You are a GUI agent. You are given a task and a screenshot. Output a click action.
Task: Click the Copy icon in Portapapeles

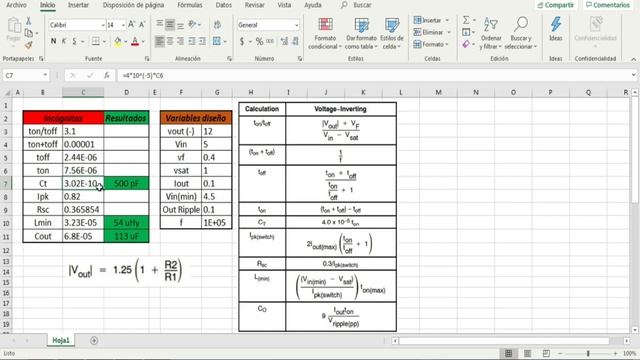[x=29, y=33]
